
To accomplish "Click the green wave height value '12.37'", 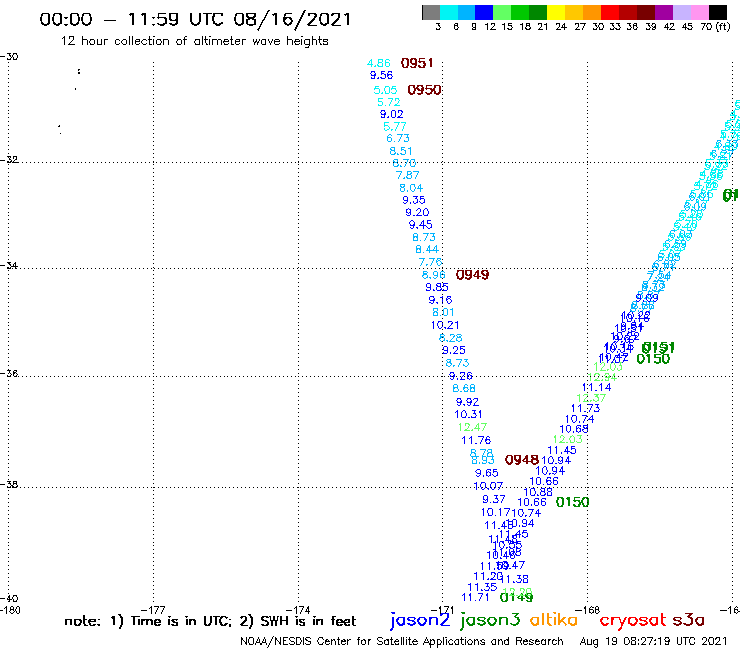I will [x=591, y=398].
